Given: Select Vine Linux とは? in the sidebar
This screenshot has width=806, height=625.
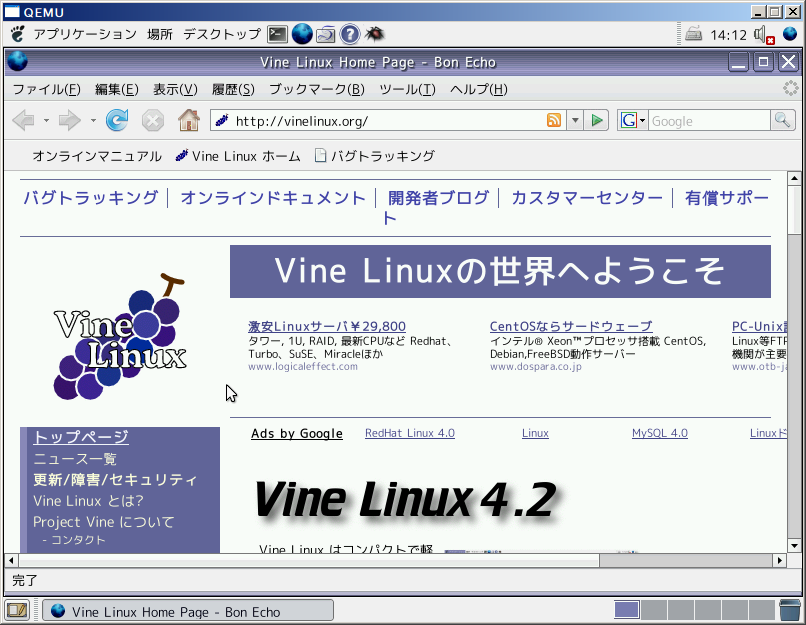Looking at the screenshot, I should pos(88,501).
